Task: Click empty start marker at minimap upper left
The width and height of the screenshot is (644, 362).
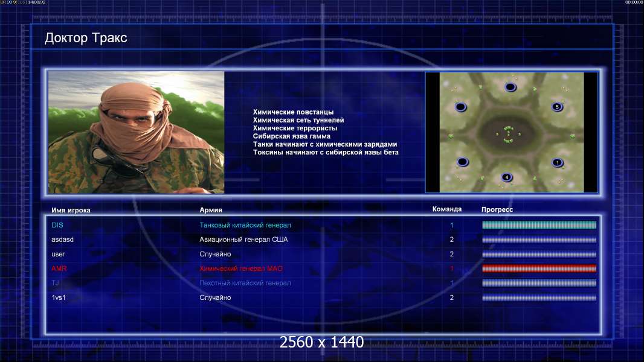Action: (x=461, y=107)
